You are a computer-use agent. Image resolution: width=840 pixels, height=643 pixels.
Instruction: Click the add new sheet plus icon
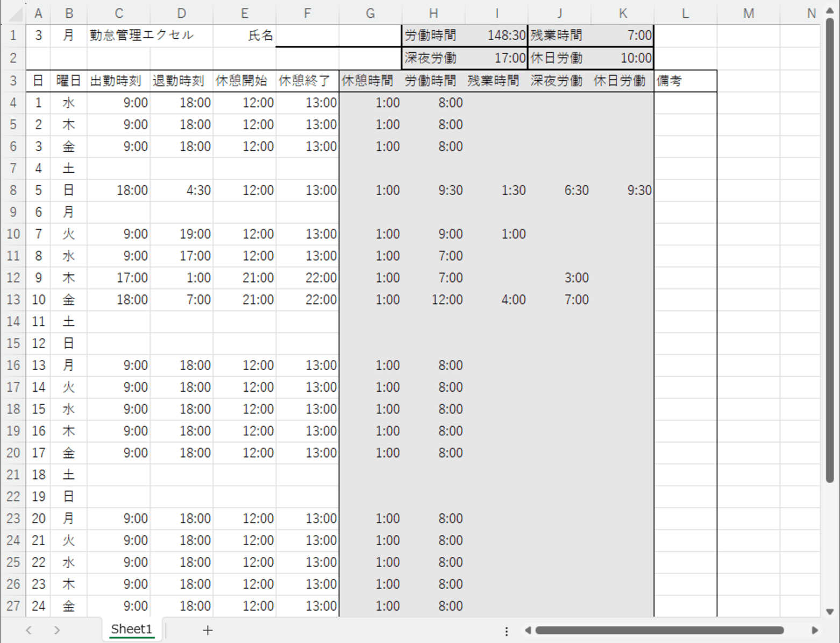pos(208,630)
